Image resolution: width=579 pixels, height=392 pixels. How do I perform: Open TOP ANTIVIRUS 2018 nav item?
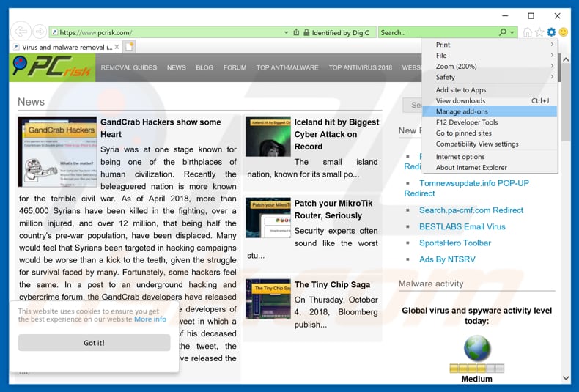[361, 67]
